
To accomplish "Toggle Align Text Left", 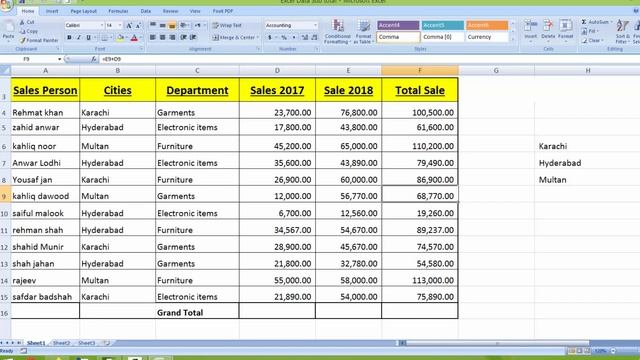I will point(153,37).
